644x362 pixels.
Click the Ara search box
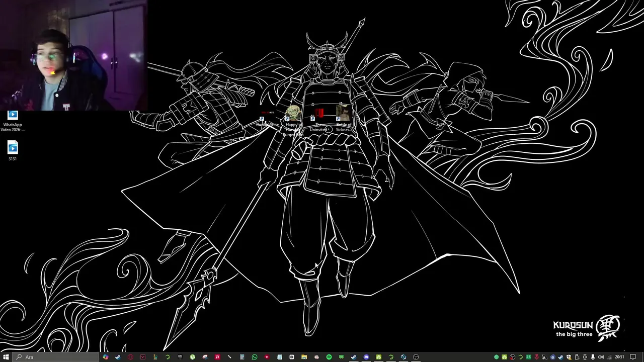tap(56, 357)
